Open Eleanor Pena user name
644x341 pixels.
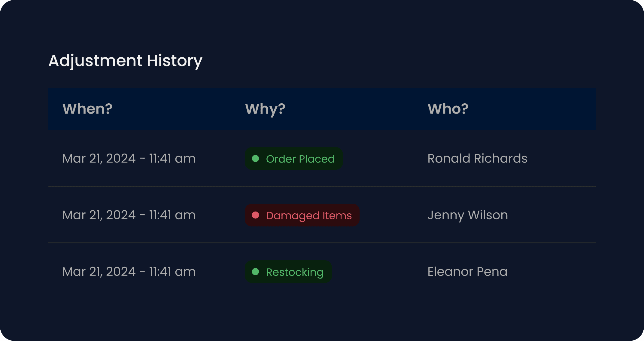467,272
